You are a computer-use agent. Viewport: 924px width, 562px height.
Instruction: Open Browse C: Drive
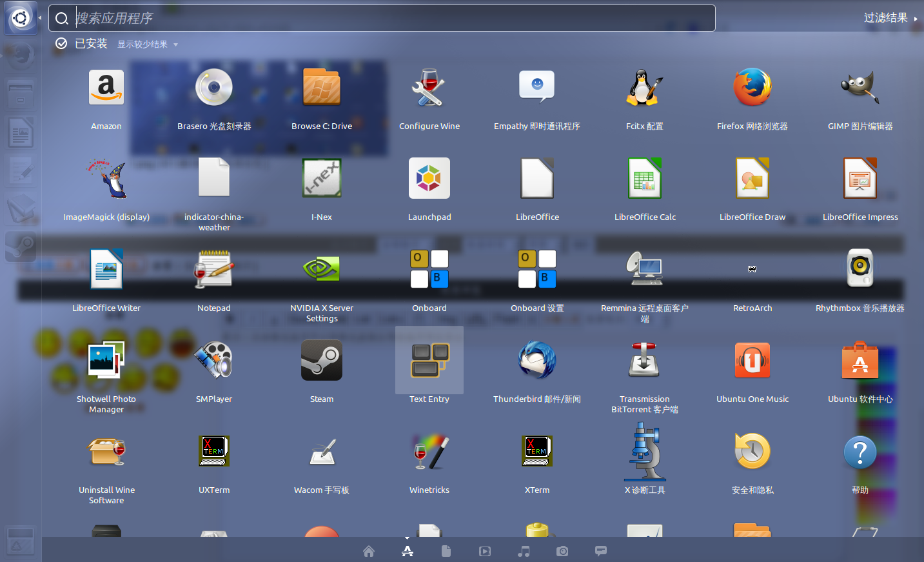point(322,88)
